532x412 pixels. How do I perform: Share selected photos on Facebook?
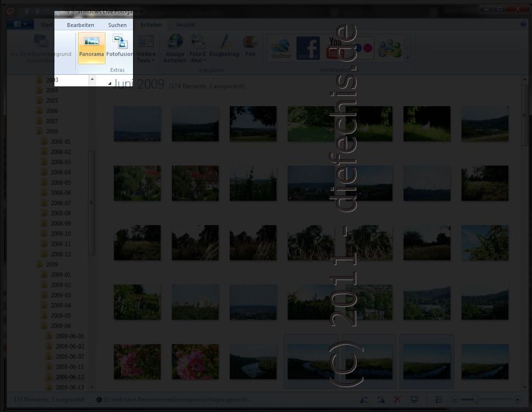pos(308,48)
